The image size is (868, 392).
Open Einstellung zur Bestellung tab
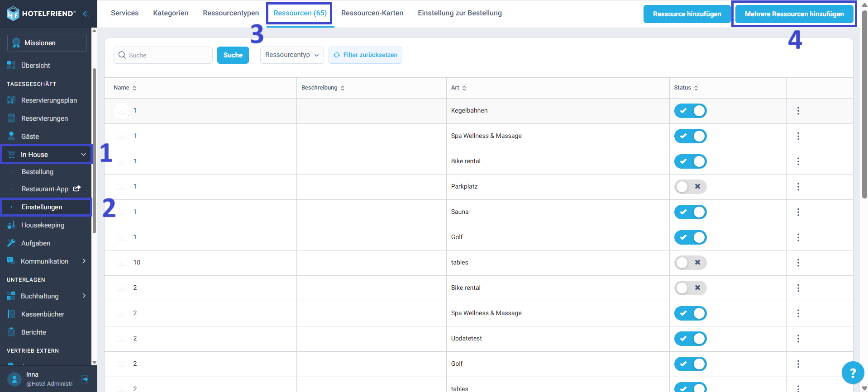pos(460,13)
